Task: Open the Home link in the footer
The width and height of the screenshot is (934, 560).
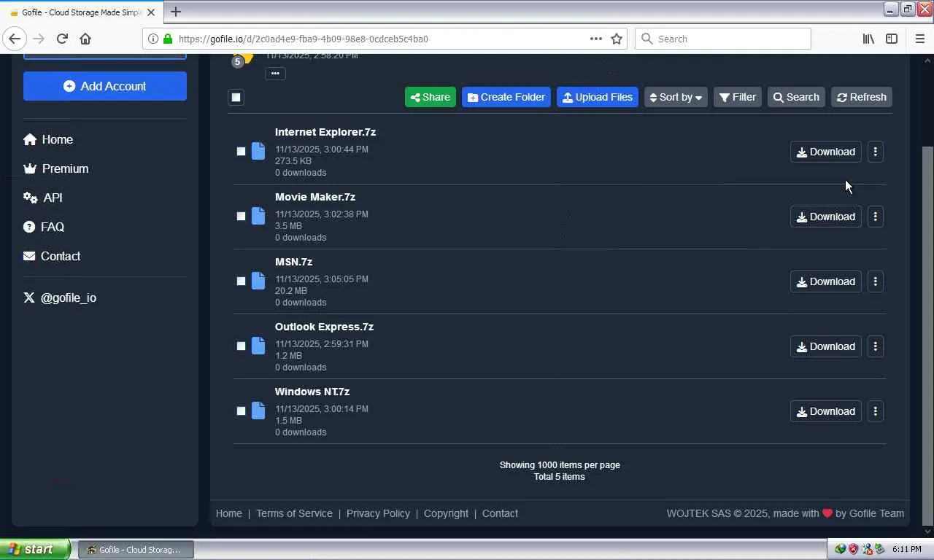Action: coord(229,513)
